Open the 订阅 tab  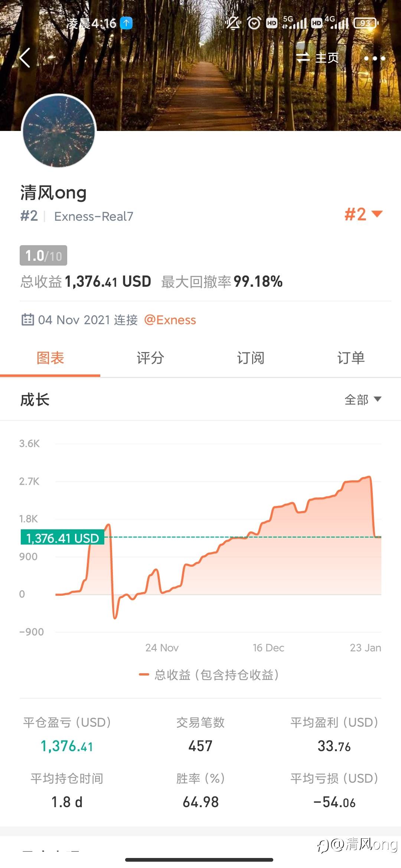(x=251, y=358)
